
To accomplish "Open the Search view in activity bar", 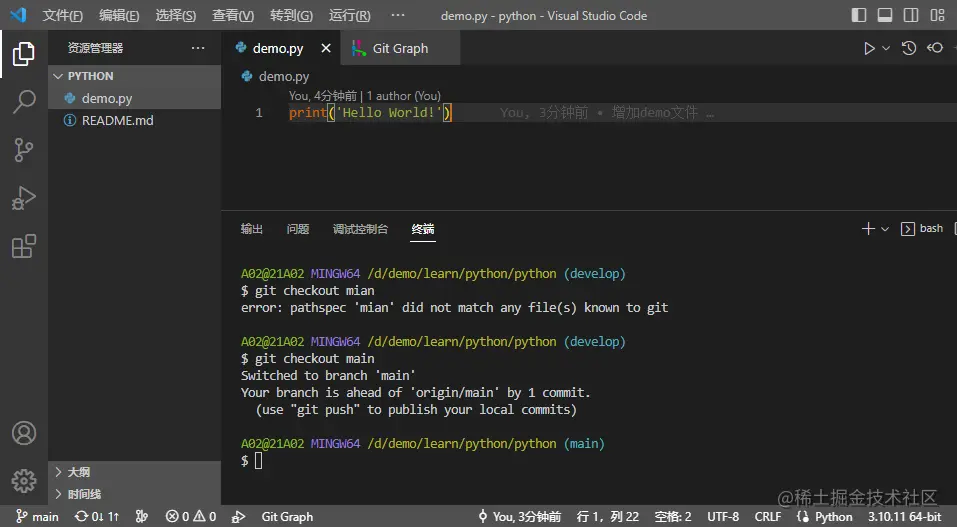I will (x=24, y=101).
